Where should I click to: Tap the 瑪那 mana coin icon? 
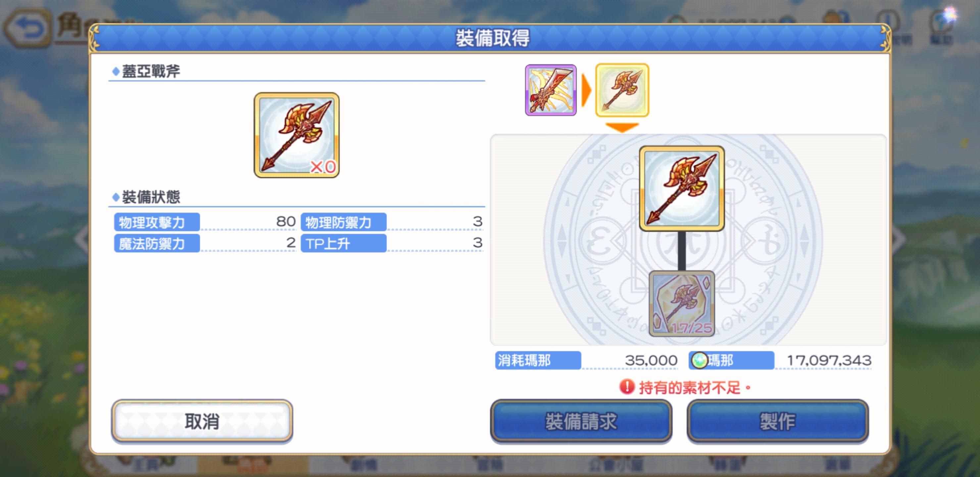point(699,360)
